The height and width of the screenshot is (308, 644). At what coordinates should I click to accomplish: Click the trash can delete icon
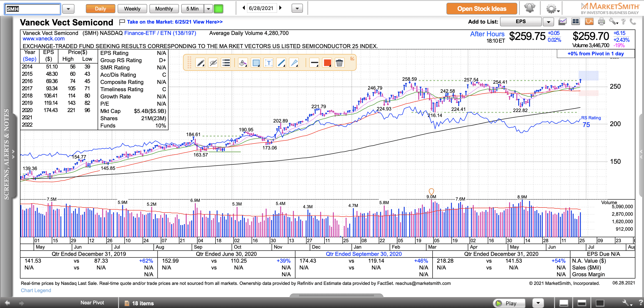pos(339,63)
